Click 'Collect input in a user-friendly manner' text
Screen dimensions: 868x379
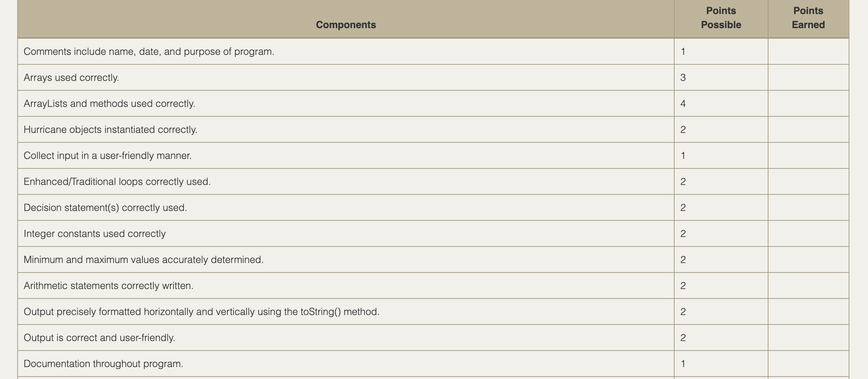[x=108, y=156]
